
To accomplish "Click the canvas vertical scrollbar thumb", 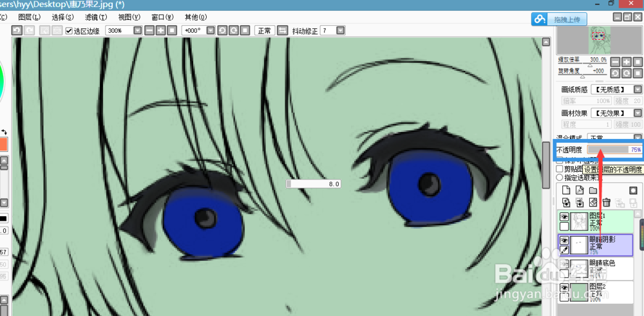I will pyautogui.click(x=546, y=165).
